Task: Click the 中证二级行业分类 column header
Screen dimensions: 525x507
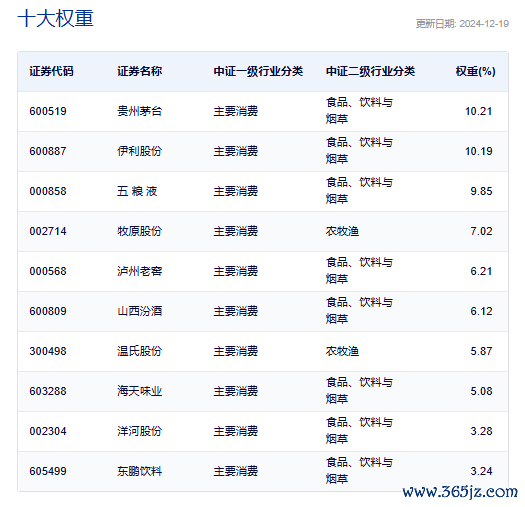Action: tap(370, 71)
